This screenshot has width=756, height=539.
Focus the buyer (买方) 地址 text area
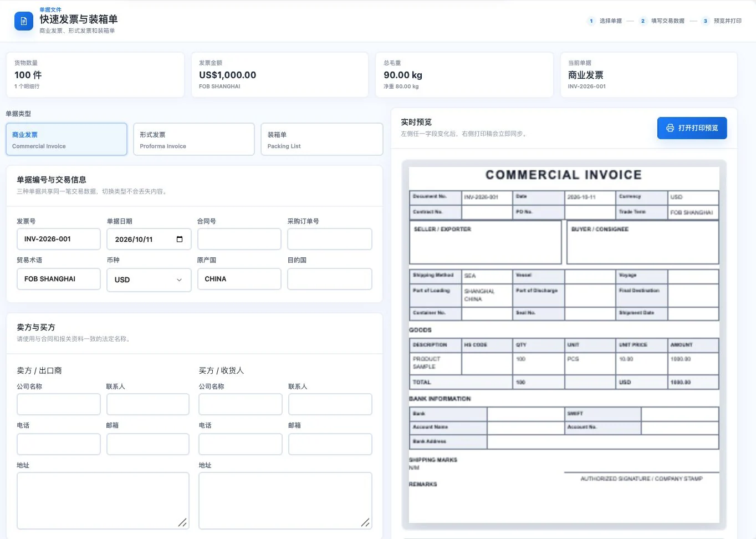(285, 501)
